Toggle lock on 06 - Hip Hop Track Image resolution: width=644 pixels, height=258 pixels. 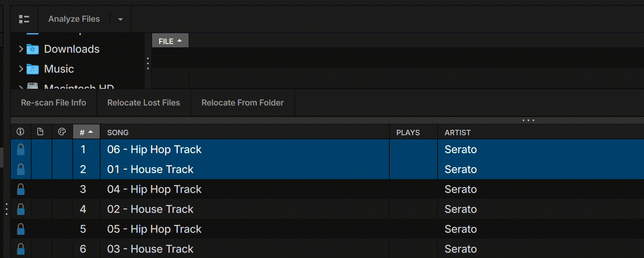coord(21,150)
